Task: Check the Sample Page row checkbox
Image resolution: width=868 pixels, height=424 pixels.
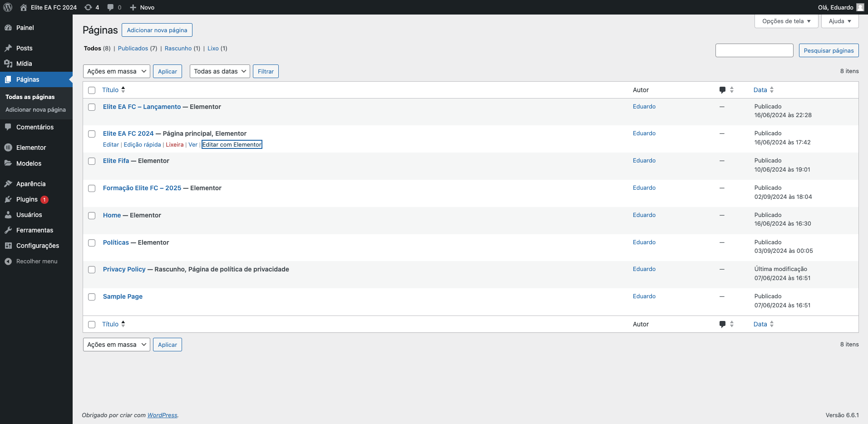Action: point(92,297)
